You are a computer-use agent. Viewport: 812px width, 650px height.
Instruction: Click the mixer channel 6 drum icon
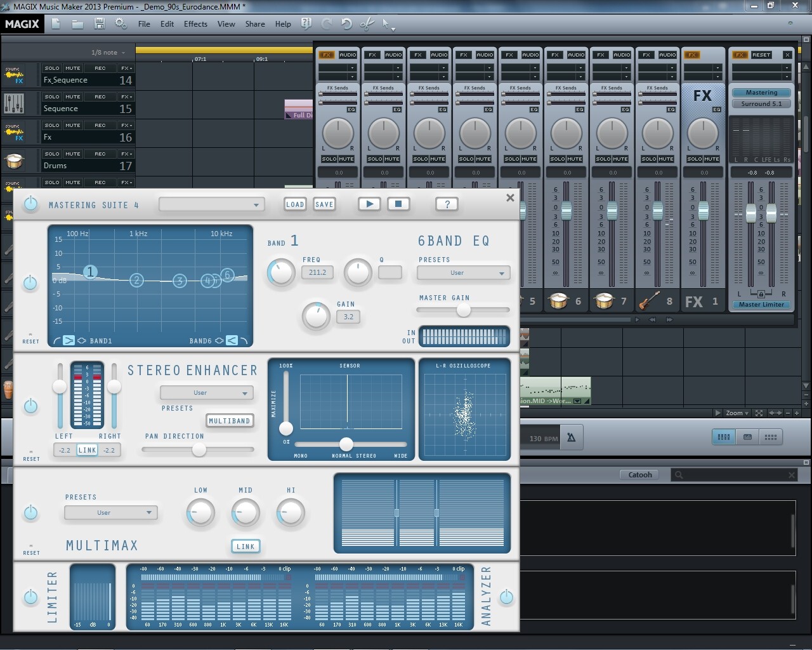point(559,301)
